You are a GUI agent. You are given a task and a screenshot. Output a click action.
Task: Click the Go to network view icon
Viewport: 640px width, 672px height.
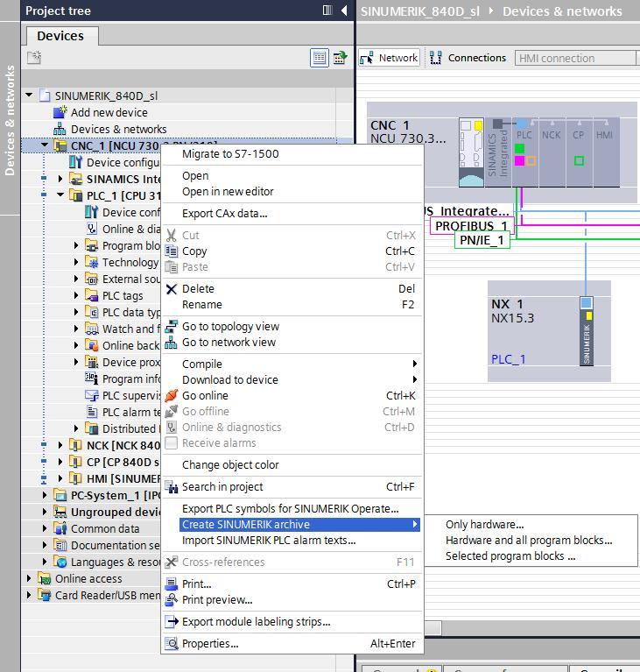coord(171,343)
